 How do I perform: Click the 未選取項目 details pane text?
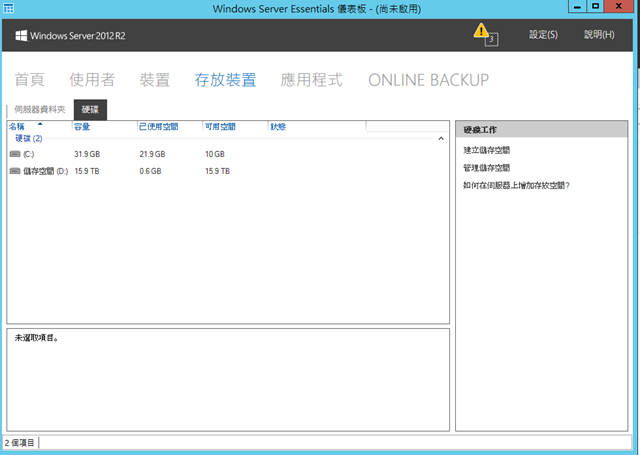[x=36, y=338]
